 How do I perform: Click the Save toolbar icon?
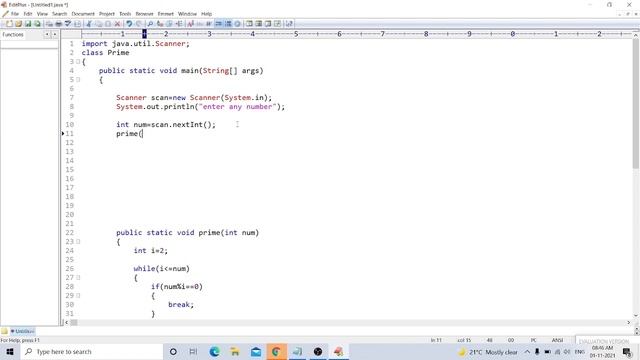(28, 24)
